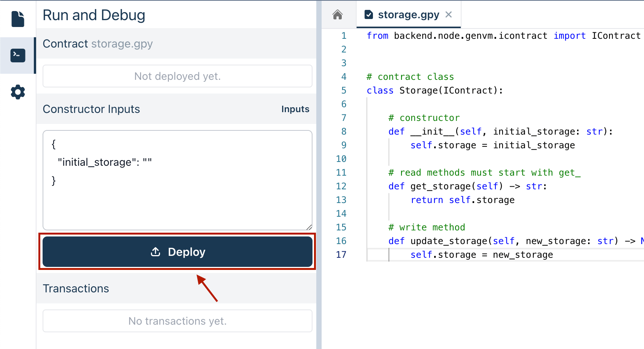Go to the Home tab icon
644x349 pixels.
[338, 15]
